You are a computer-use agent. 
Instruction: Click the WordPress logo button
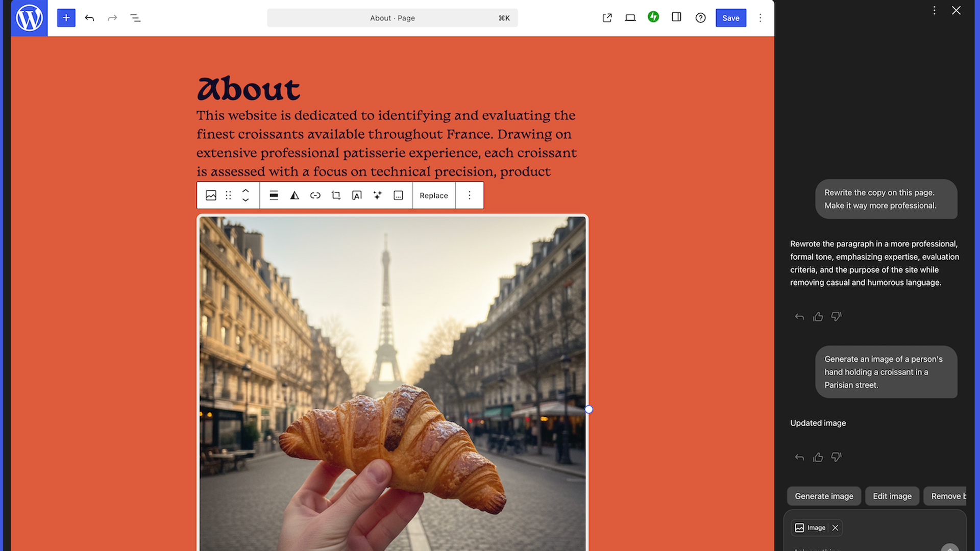[x=29, y=18]
